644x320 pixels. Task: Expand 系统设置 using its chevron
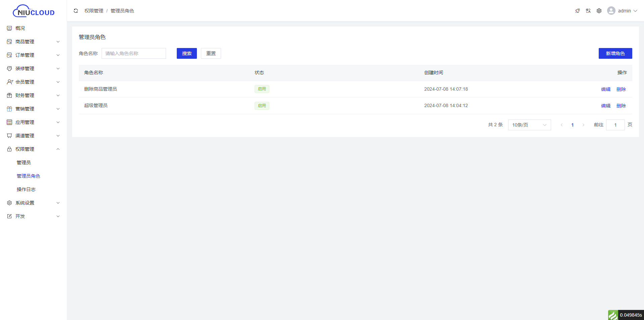coord(58,203)
